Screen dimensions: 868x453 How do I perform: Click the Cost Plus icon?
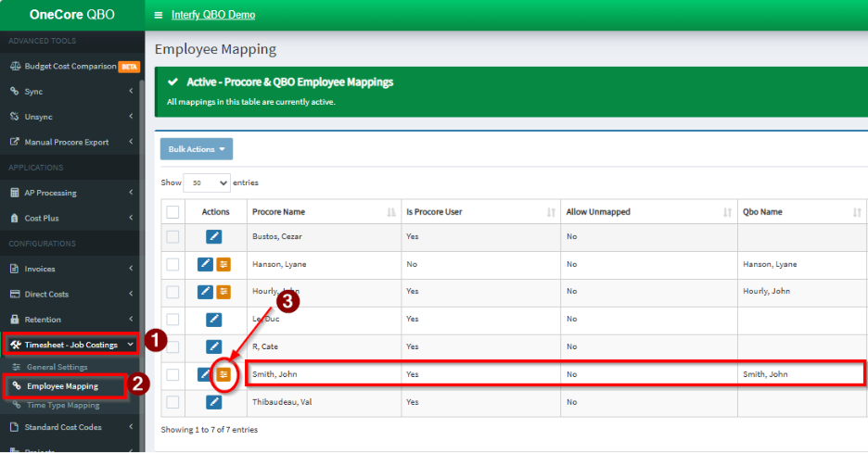pyautogui.click(x=15, y=218)
